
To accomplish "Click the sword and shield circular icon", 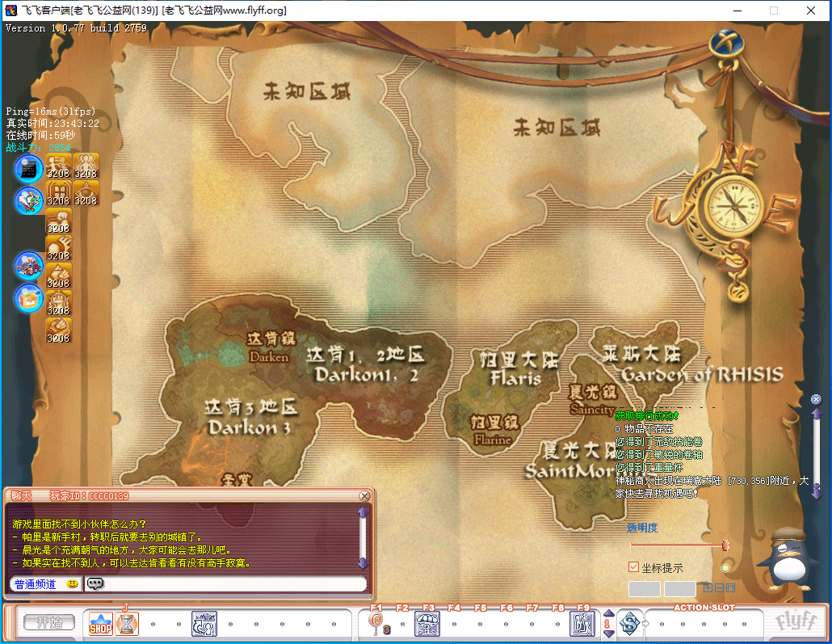I will pos(28,200).
